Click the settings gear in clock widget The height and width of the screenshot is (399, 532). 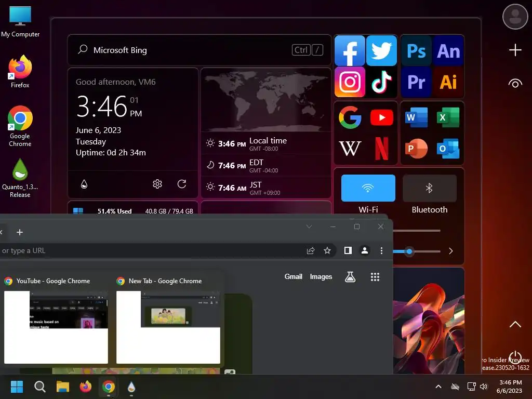tap(157, 184)
